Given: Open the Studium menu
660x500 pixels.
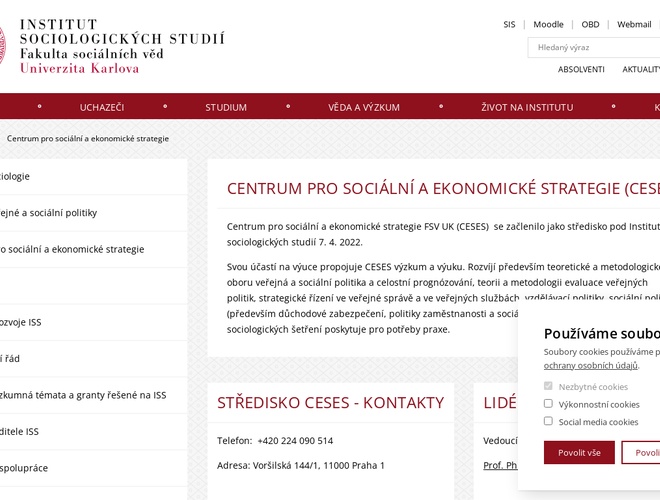Looking at the screenshot, I should click(x=226, y=107).
